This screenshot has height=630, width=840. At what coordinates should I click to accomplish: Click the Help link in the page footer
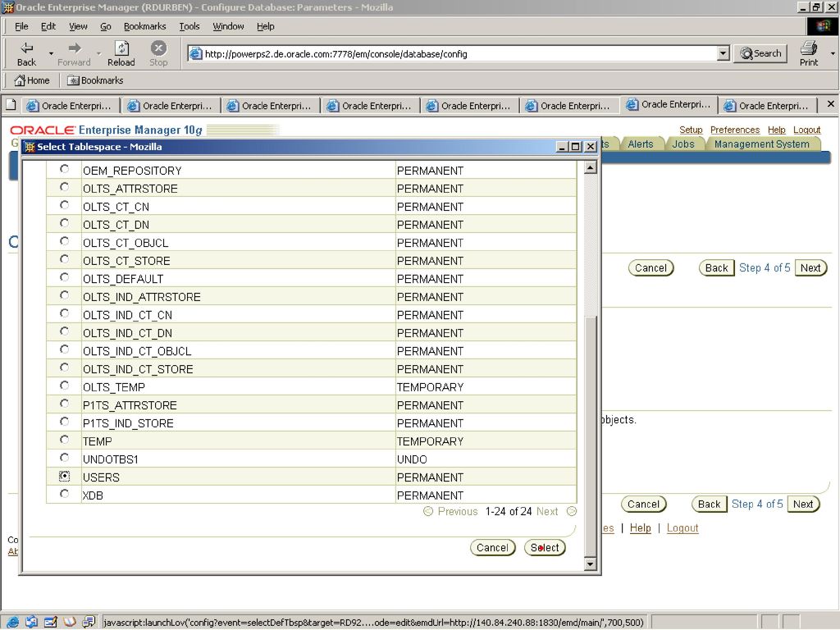[x=640, y=527]
